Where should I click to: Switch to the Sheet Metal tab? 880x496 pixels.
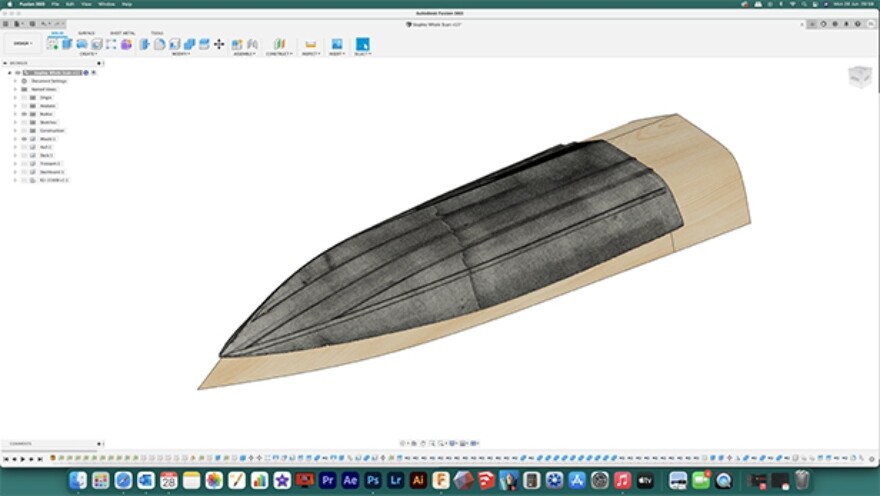click(122, 33)
